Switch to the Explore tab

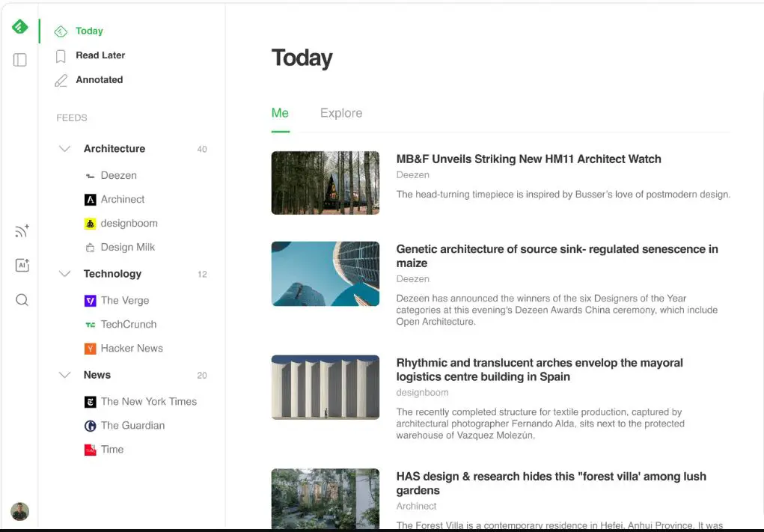point(340,113)
